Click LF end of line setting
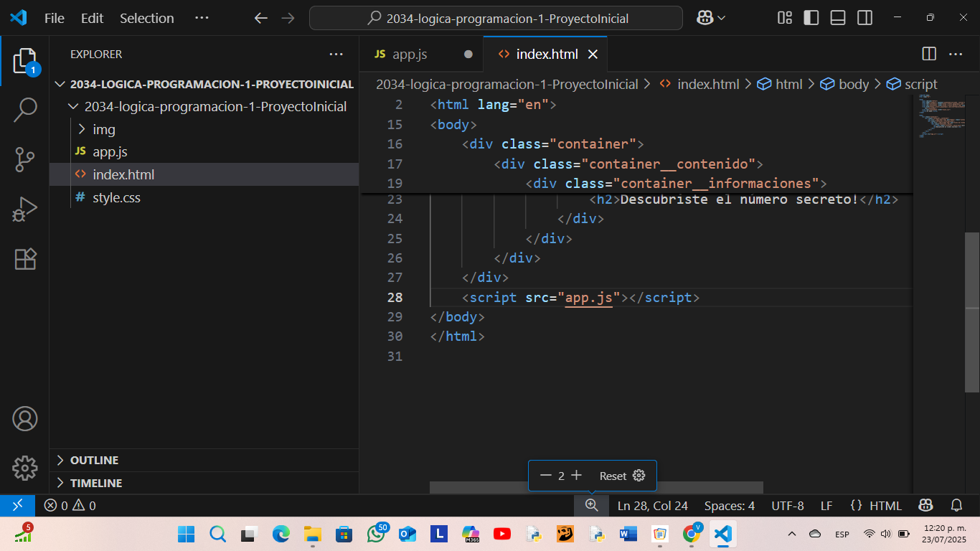Screen dimensions: 980x551 click(826, 505)
